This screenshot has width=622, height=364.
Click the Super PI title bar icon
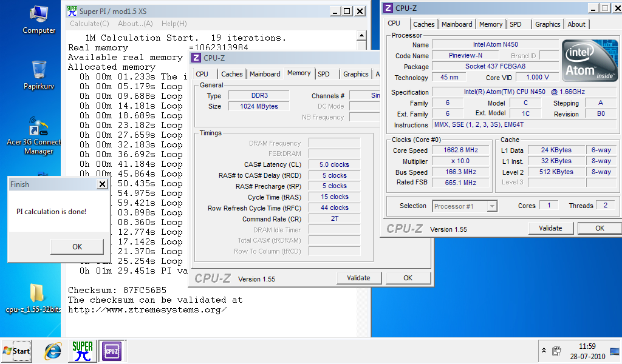tap(72, 11)
